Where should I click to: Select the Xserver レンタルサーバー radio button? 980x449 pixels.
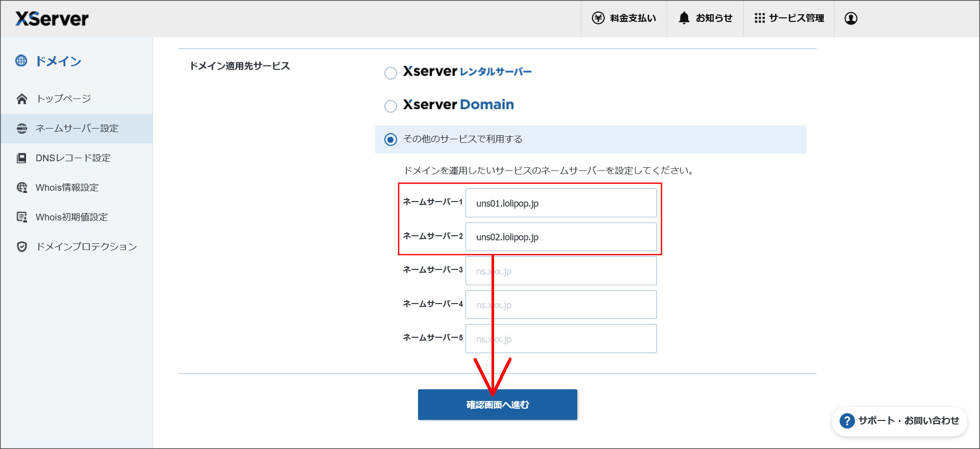pyautogui.click(x=390, y=73)
